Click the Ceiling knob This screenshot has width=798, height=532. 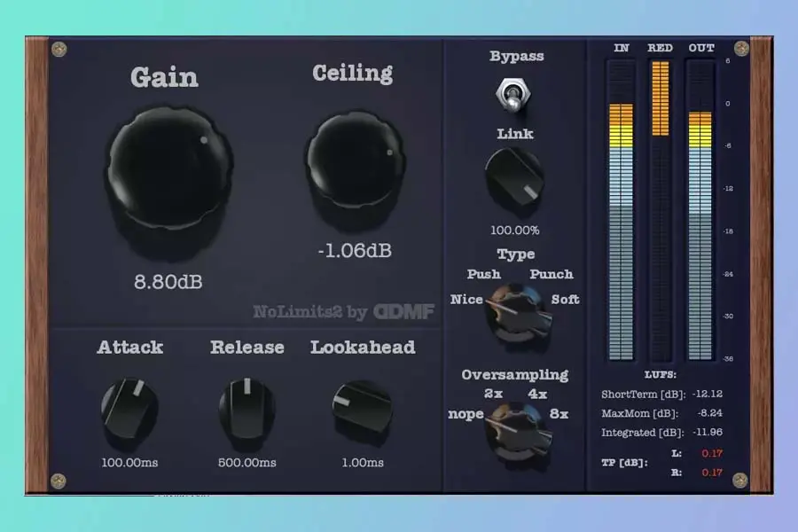(x=356, y=160)
